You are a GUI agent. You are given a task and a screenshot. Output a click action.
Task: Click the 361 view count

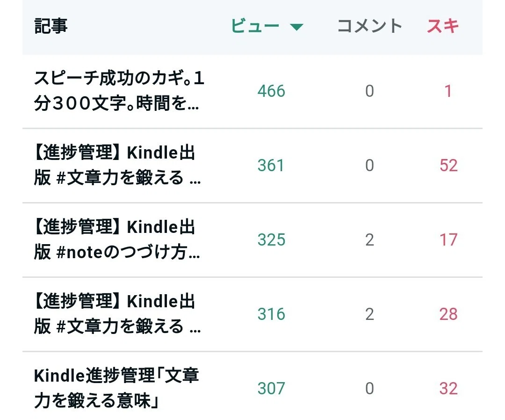271,166
